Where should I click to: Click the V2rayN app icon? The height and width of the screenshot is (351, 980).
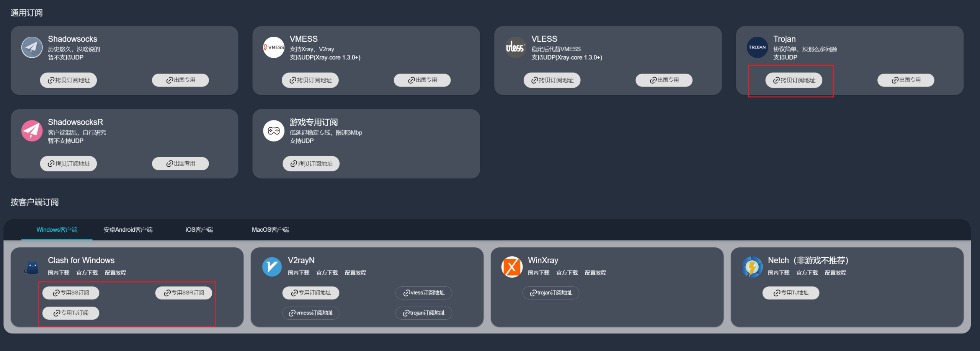point(272,266)
